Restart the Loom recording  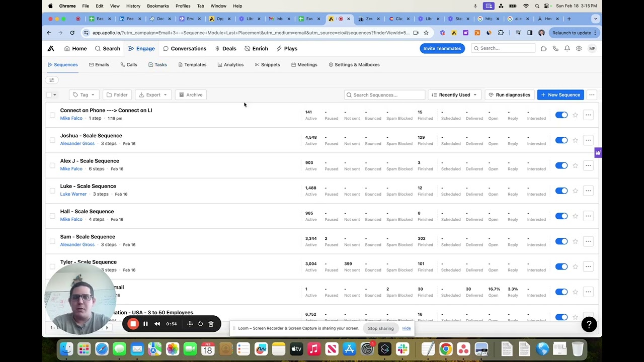tap(200, 324)
